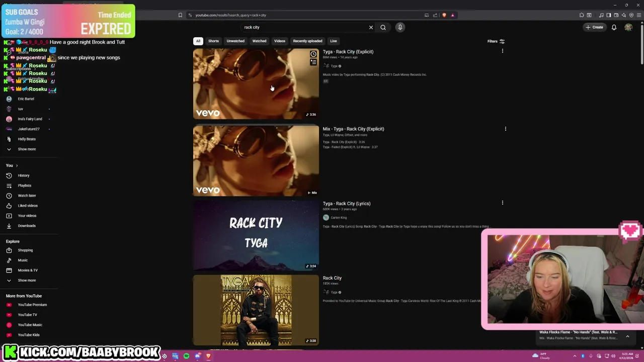644x362 pixels.
Task: Open Liked videos in sidebar
Action: [28, 206]
